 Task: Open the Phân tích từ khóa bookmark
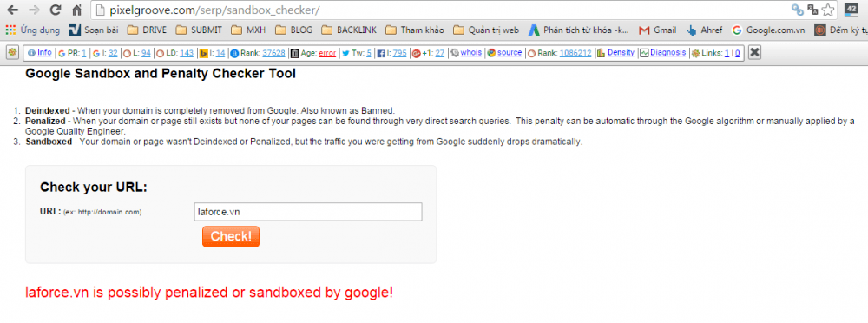coord(578,30)
